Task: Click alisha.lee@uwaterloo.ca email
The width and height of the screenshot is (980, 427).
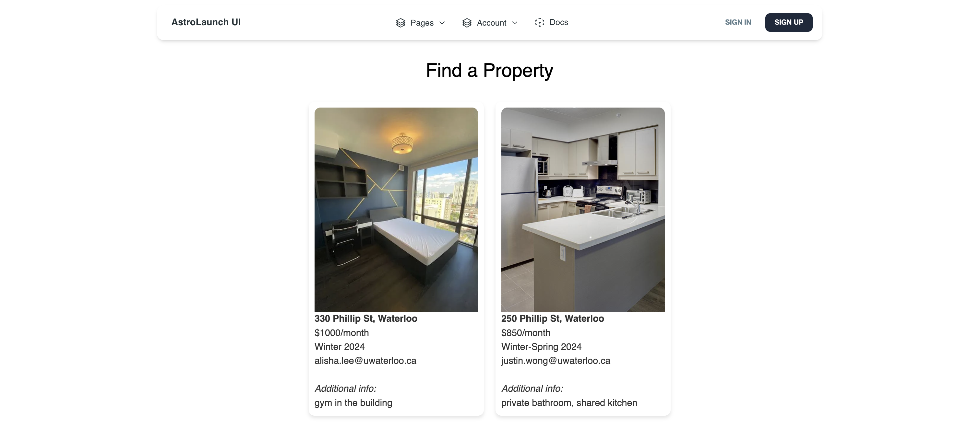Action: point(365,361)
